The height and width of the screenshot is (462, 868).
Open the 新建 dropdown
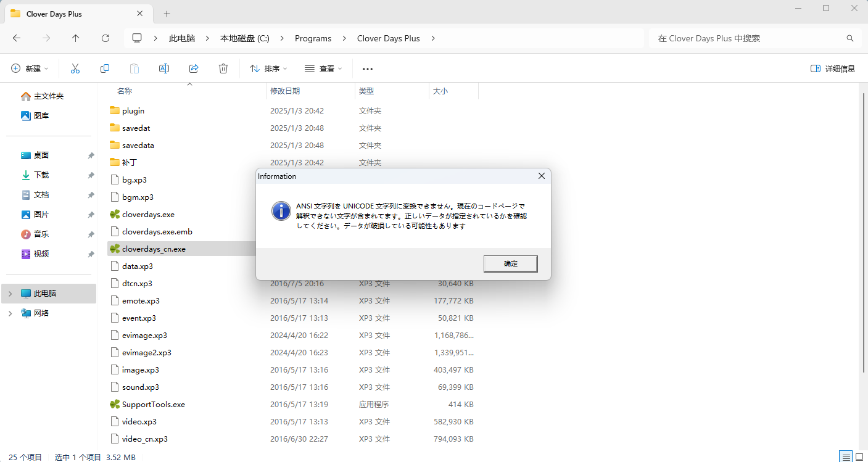(x=30, y=68)
